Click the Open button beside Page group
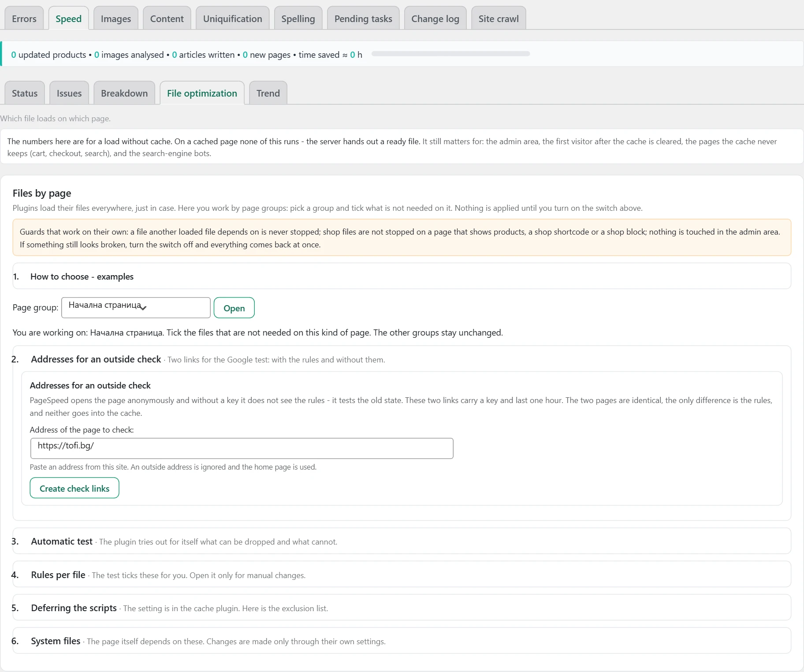Image resolution: width=804 pixels, height=672 pixels. click(234, 308)
